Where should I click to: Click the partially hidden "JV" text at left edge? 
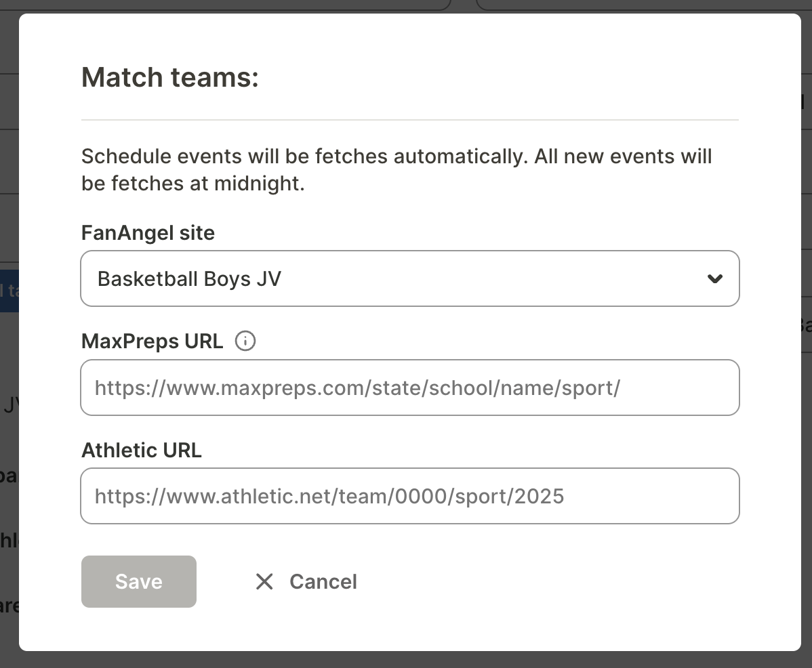tap(11, 406)
